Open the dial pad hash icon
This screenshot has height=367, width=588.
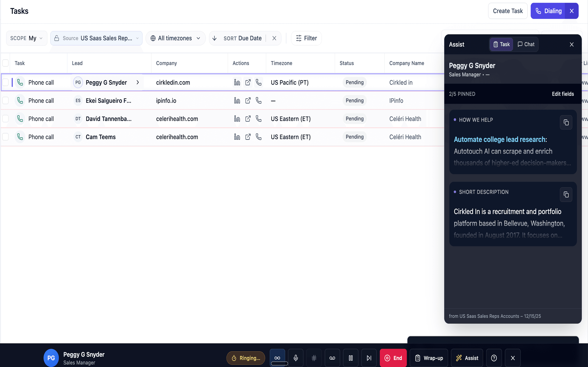point(314,358)
